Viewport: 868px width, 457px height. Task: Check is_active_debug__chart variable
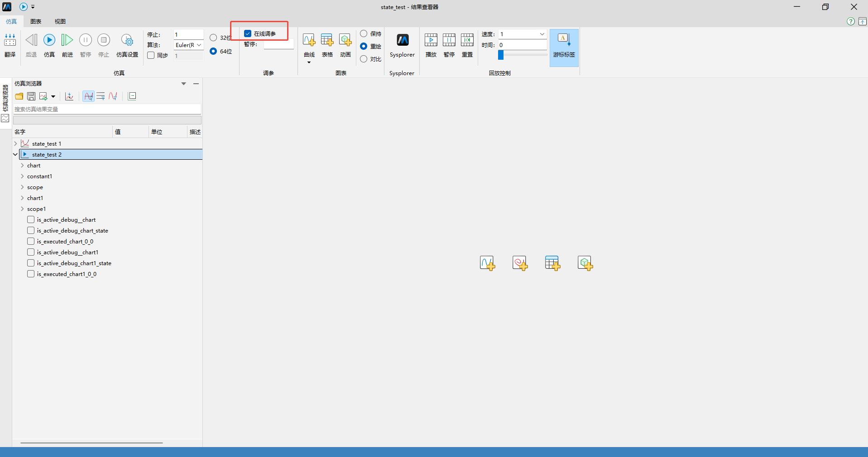[x=31, y=219]
